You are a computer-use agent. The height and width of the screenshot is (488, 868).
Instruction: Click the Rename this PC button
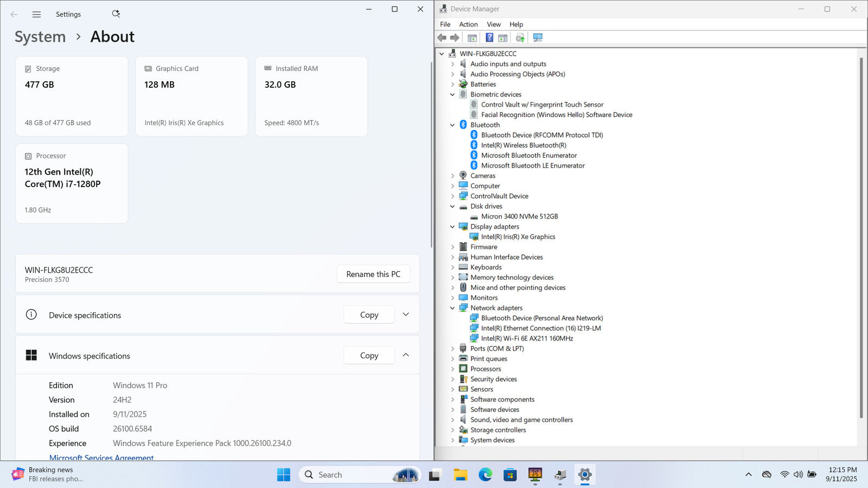coord(373,274)
